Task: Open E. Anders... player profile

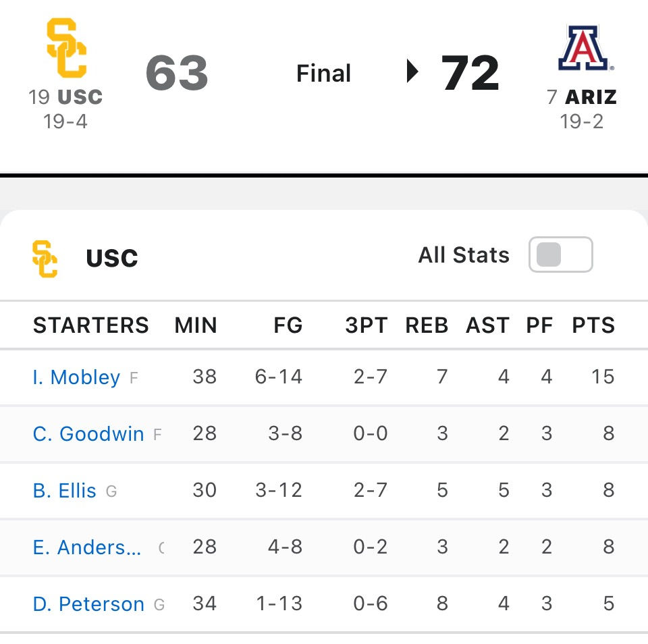Action: tap(87, 547)
